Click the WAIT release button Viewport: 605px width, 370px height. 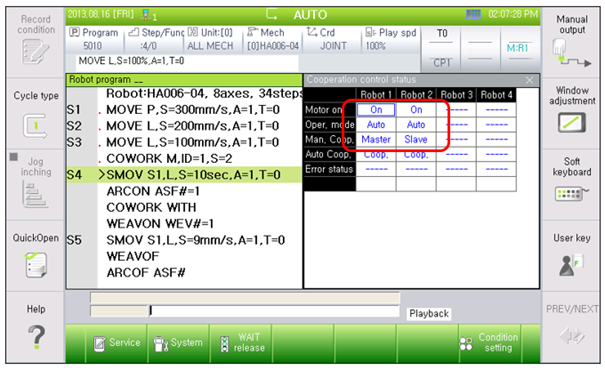coord(241,343)
